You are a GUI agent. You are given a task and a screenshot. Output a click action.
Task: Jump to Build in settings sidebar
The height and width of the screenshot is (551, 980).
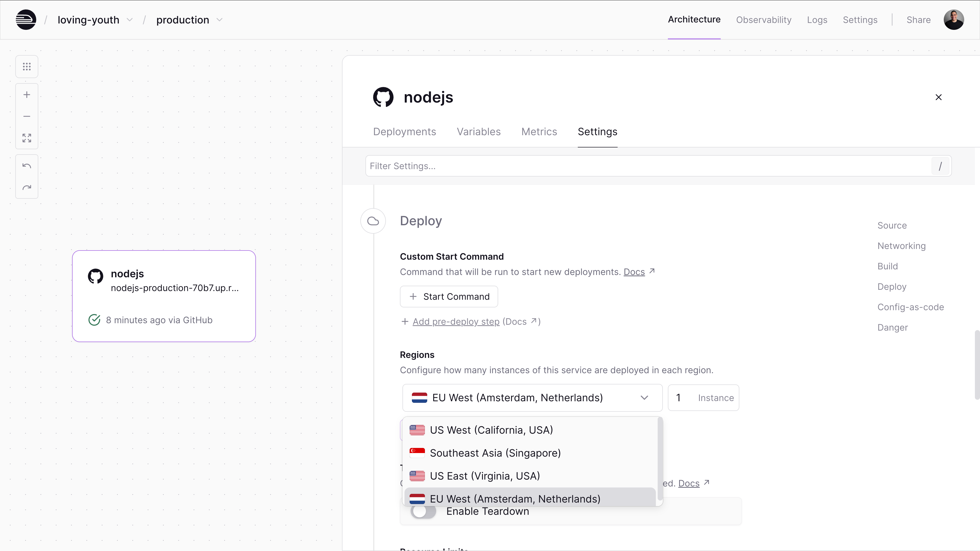coord(888,266)
